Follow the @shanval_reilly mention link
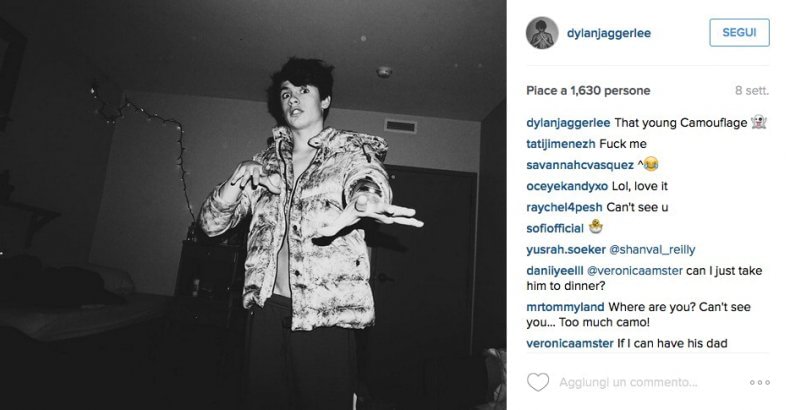790x410 pixels. 652,250
